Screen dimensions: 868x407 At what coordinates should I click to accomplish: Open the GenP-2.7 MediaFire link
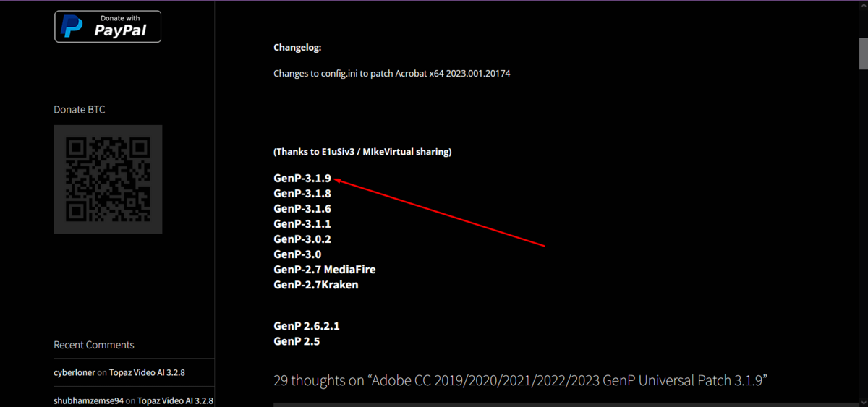[325, 269]
